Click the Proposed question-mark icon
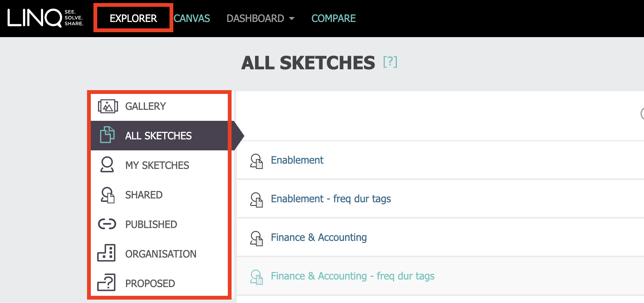This screenshot has width=644, height=303. (x=106, y=282)
